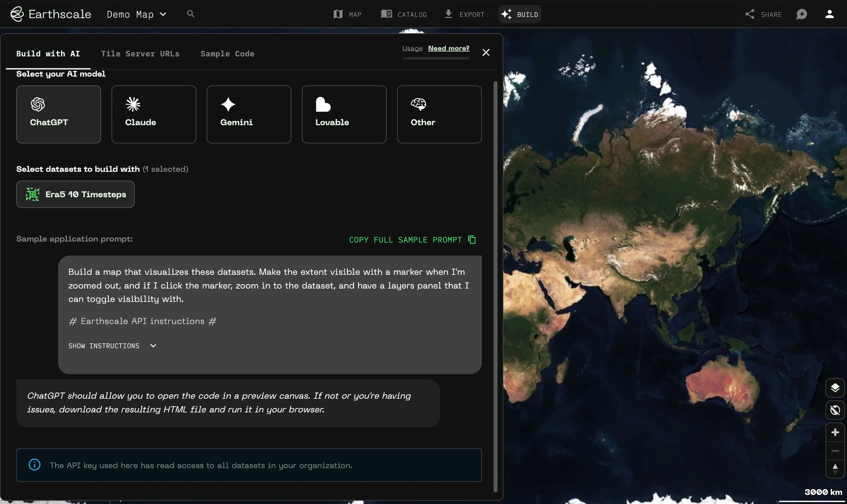Click the Need more? link
The height and width of the screenshot is (504, 847).
448,48
